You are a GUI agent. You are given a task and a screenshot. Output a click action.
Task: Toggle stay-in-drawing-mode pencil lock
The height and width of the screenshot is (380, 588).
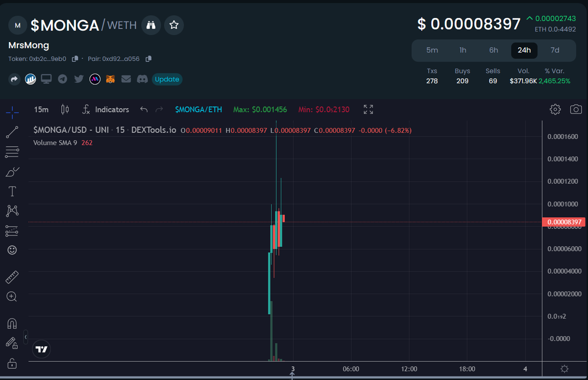pos(12,343)
